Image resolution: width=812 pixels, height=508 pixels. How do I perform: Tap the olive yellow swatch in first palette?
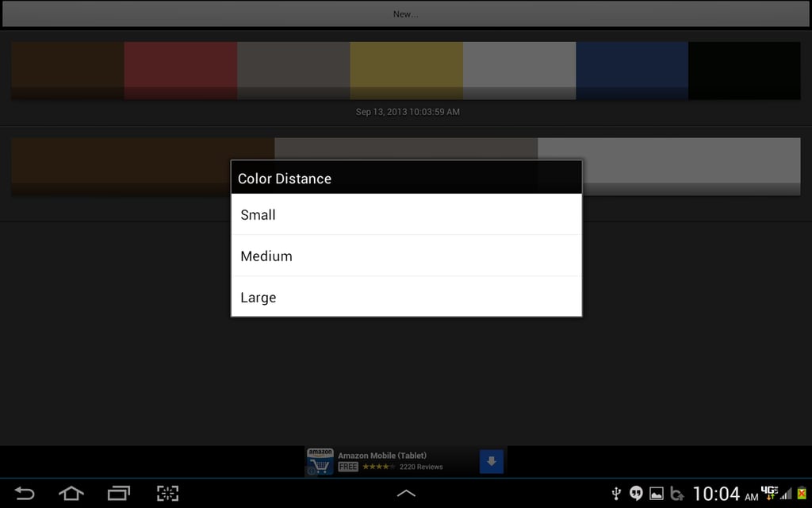406,71
